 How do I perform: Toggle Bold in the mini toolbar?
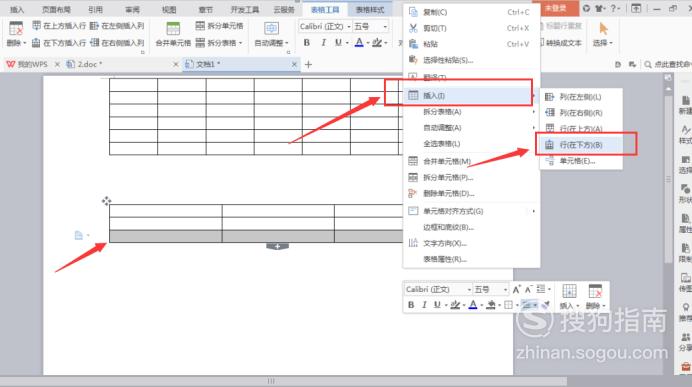(x=411, y=305)
